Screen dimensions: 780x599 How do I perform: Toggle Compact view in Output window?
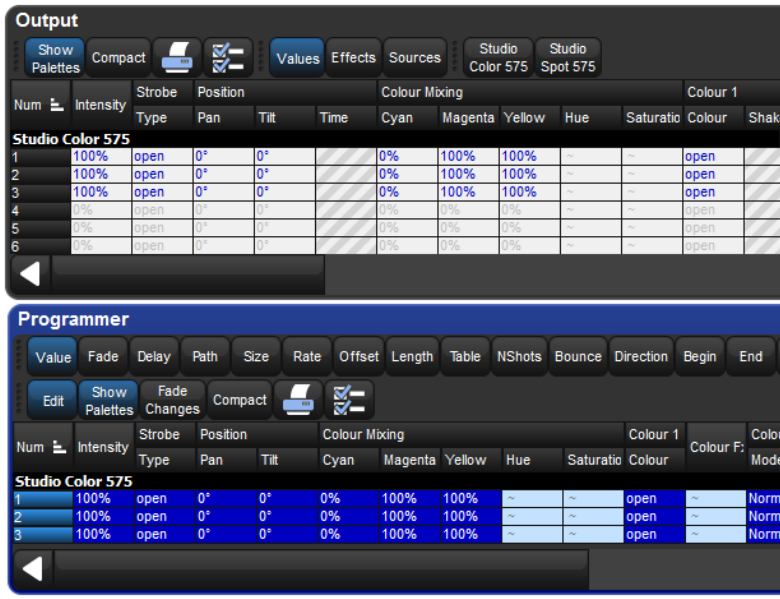click(x=118, y=58)
